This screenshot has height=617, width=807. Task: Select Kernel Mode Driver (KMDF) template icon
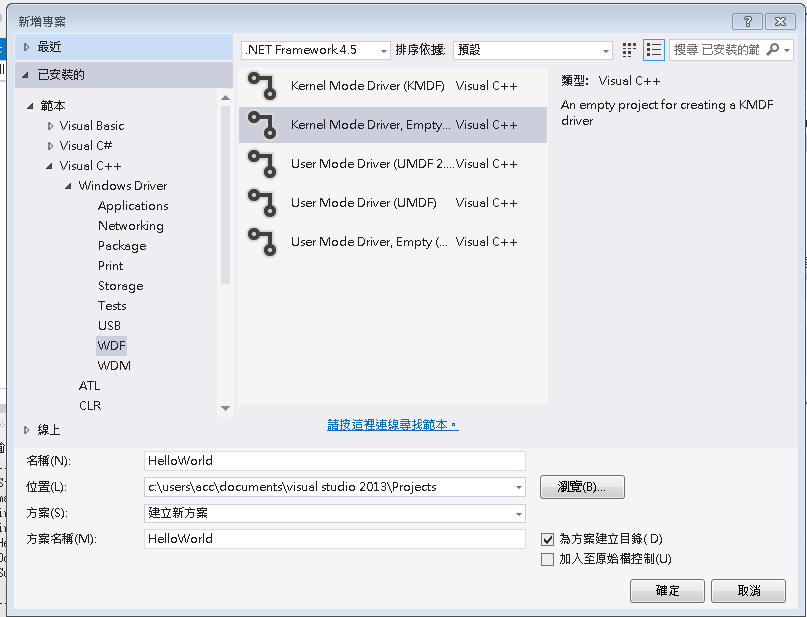(x=262, y=86)
